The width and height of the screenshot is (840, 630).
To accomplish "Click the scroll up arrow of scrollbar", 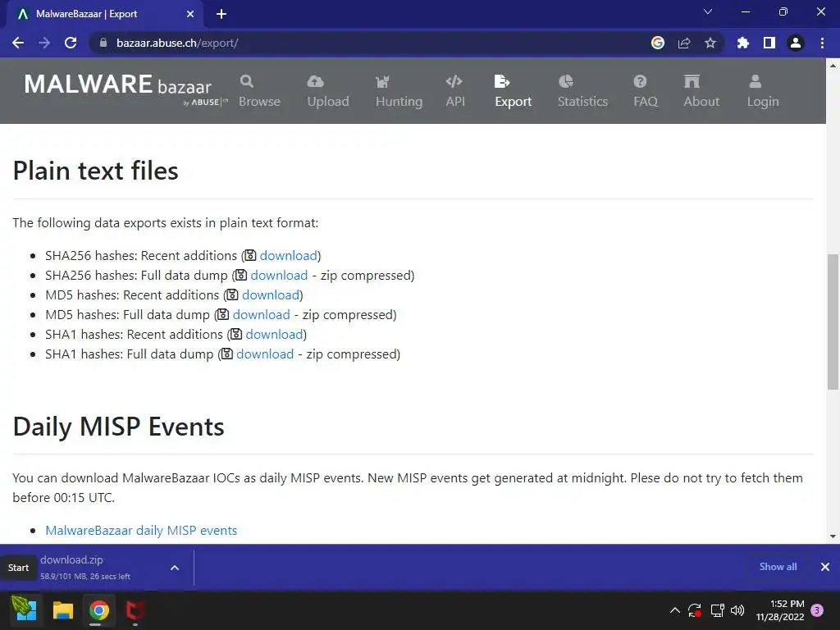I will click(833, 66).
